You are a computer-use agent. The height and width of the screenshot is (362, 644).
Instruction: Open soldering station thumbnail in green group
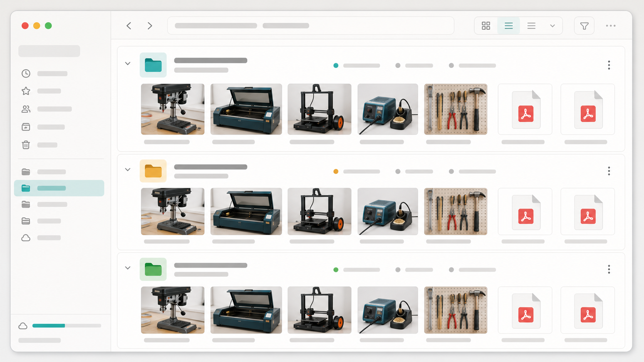[x=387, y=310]
